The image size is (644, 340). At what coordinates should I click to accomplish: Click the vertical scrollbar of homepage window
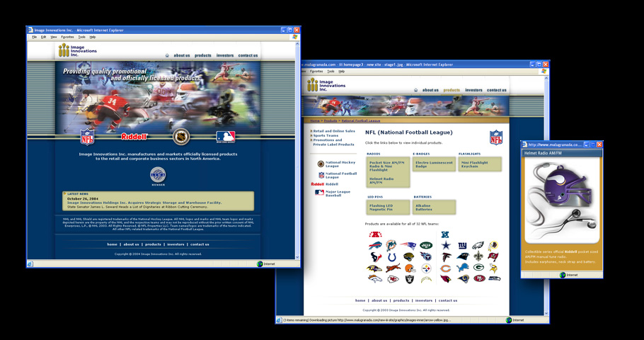pos(298,150)
